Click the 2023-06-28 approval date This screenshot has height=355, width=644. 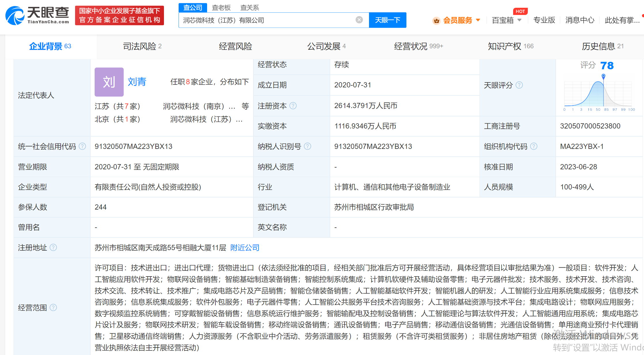578,167
